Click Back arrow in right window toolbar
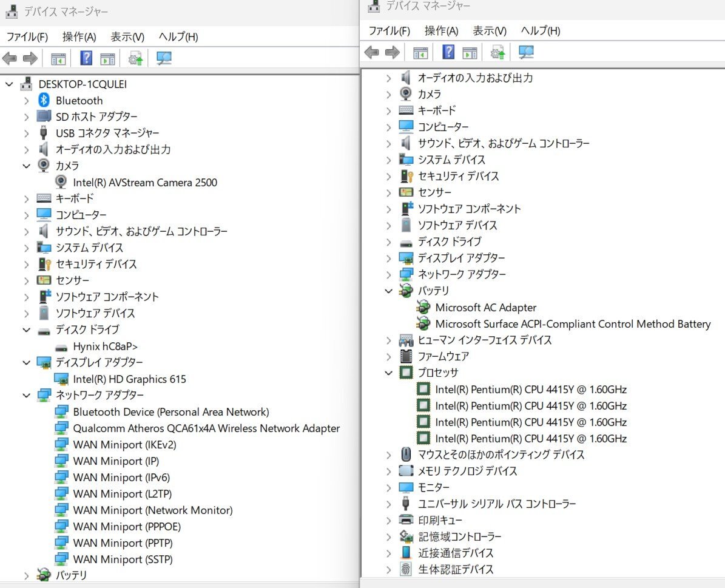This screenshot has height=588, width=725. point(372,52)
